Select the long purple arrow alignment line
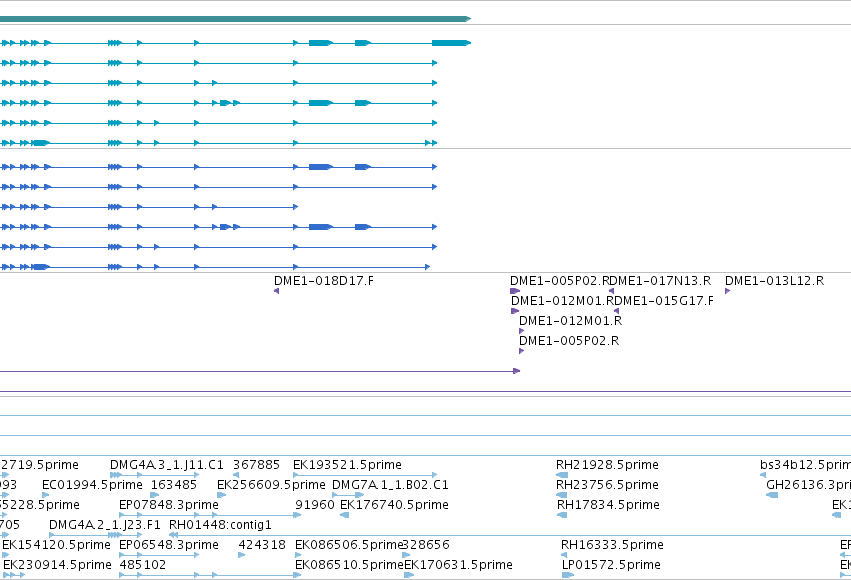Viewport: 851px width, 580px height. (259, 371)
